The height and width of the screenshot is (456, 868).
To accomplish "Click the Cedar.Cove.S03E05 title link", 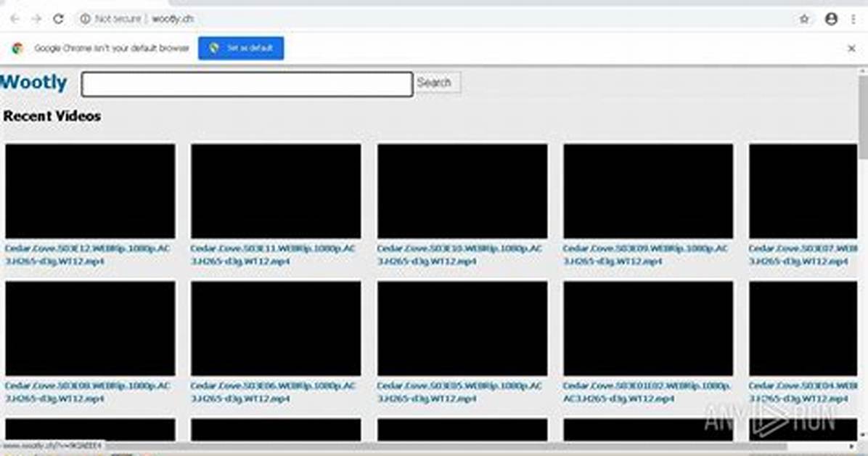I will tap(459, 391).
